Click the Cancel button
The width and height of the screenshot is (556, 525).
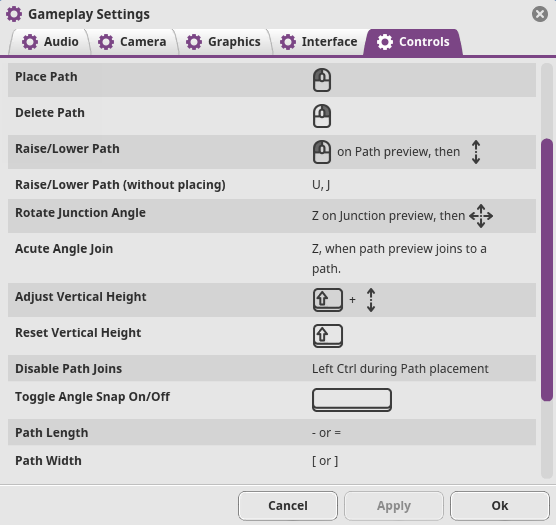coord(288,506)
